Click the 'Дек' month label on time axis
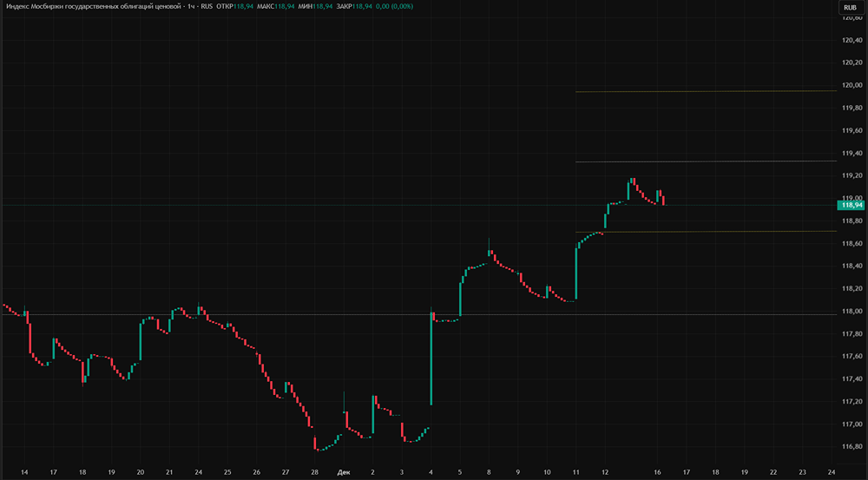The width and height of the screenshot is (868, 480). click(343, 472)
